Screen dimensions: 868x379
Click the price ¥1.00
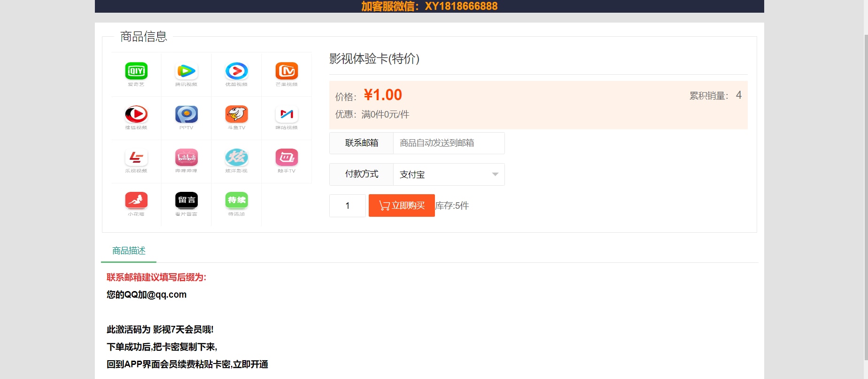tap(383, 95)
